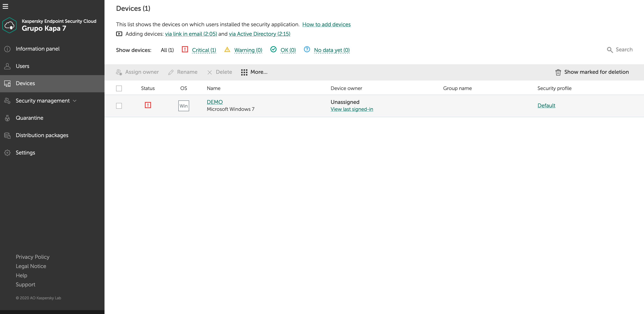644x314 pixels.
Task: Open the Default security profile
Action: pyautogui.click(x=546, y=105)
